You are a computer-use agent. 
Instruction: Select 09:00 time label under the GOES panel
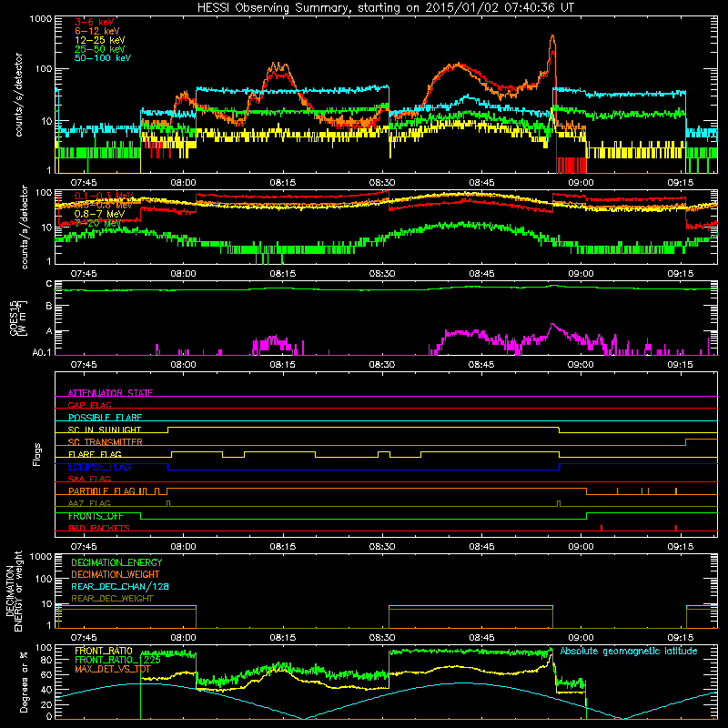click(x=581, y=365)
